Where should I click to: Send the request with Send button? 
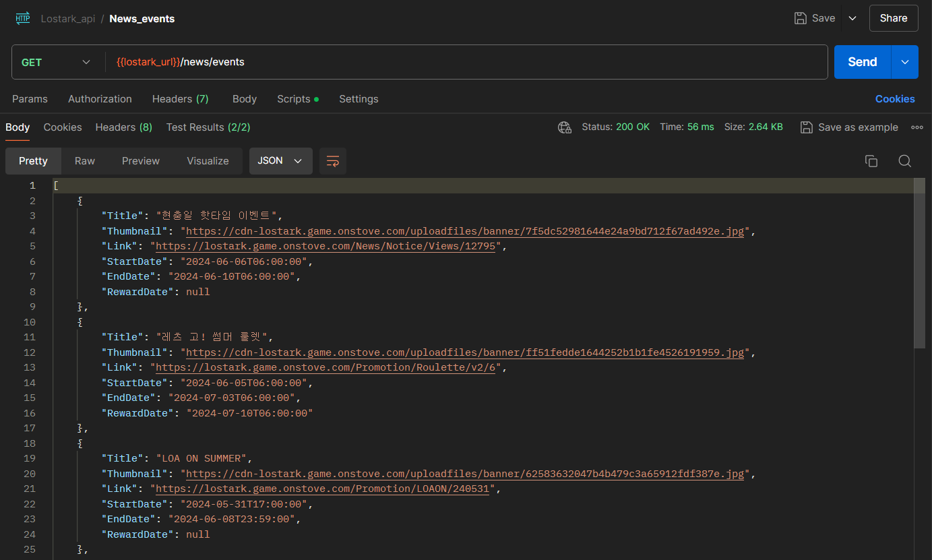[x=863, y=62]
